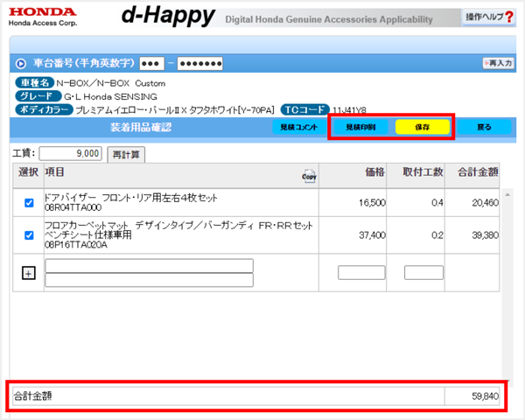
Task: Click the 見積印刷 print button
Action: pos(360,127)
